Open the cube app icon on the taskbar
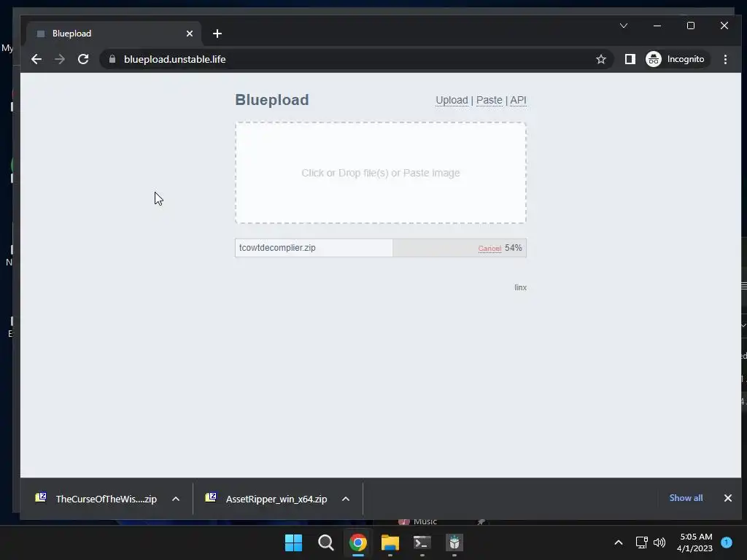This screenshot has width=747, height=560. click(x=454, y=542)
